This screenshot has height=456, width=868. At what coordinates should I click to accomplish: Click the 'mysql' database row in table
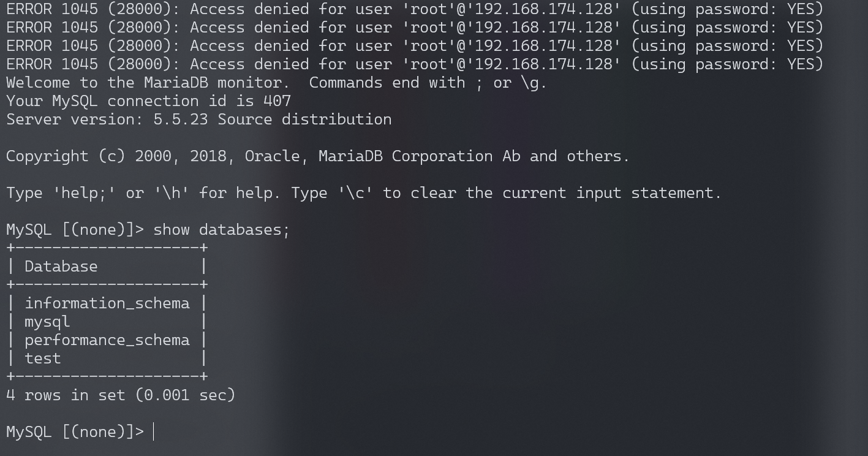tap(47, 322)
